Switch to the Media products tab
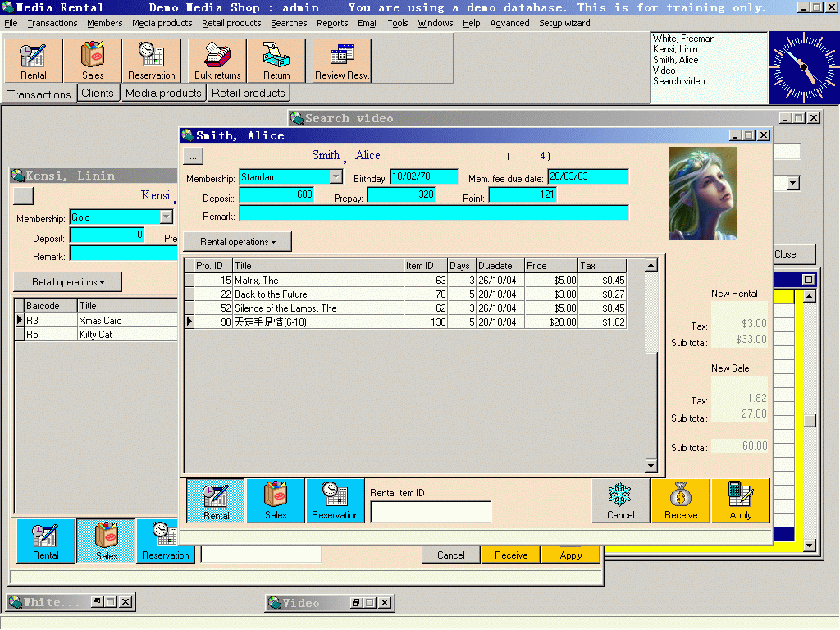Screen dimensions: 840x630 tap(162, 93)
